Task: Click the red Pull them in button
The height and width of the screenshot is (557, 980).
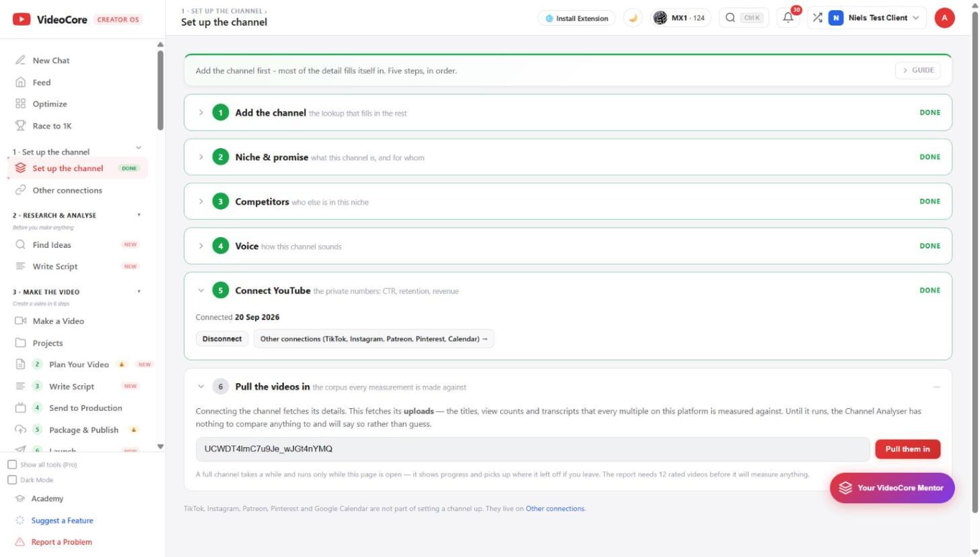Action: click(907, 449)
